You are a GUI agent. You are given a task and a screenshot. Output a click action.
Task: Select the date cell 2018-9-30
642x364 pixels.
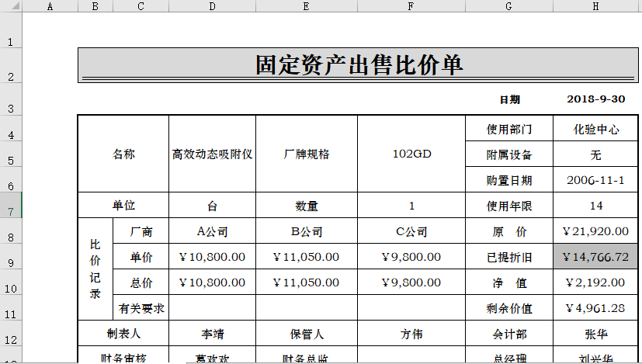pyautogui.click(x=595, y=99)
